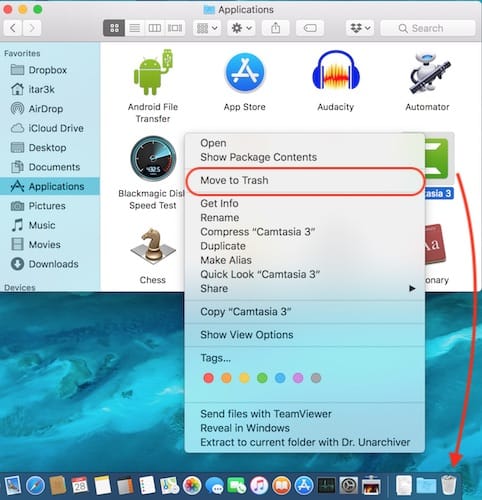This screenshot has width=482, height=500.
Task: Select the Blackmagic Disk Speed Test icon
Action: click(x=153, y=159)
